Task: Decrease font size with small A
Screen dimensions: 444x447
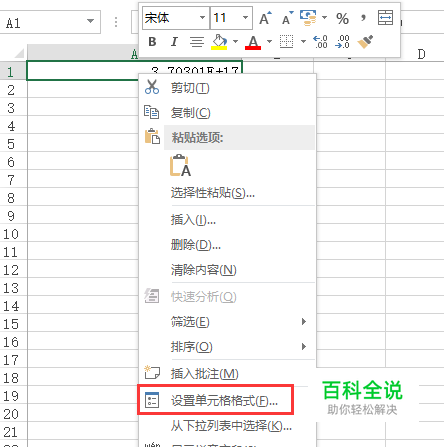Action: [x=288, y=18]
